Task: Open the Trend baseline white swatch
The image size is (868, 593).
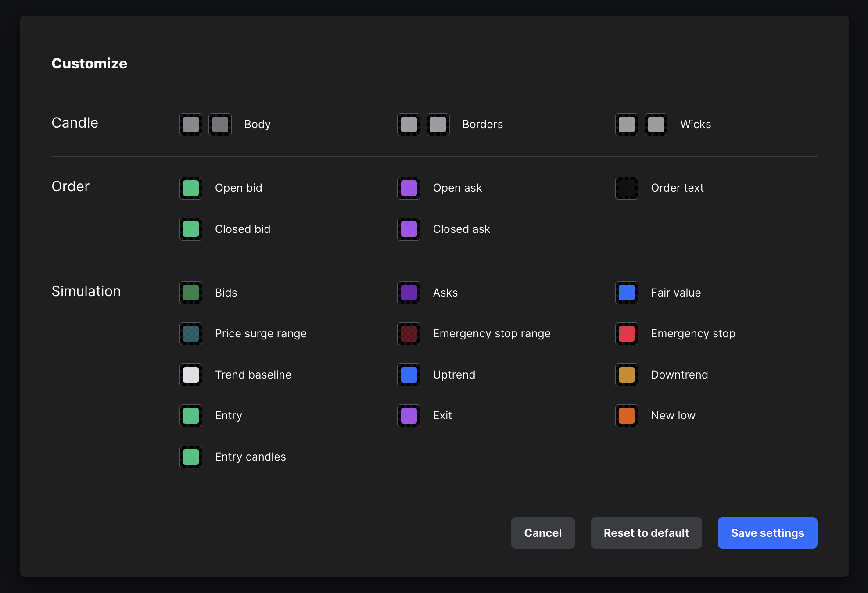Action: [191, 375]
